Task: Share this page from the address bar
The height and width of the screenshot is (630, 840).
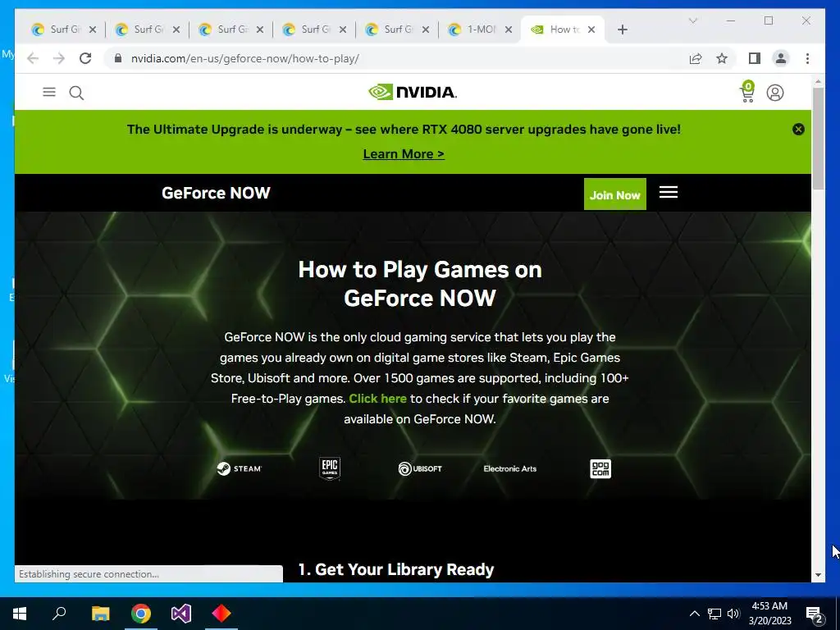Action: 696,58
